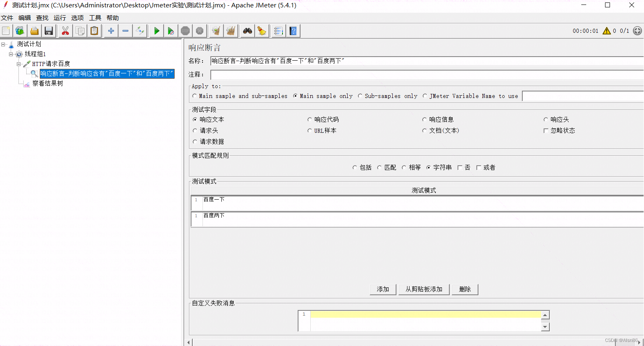Select URL样本 test field radio

click(x=310, y=131)
